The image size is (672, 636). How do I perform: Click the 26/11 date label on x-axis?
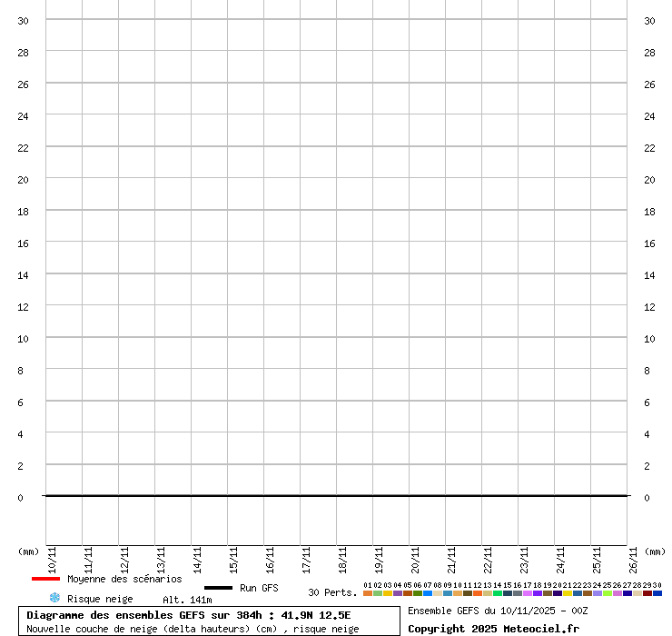coord(633,557)
